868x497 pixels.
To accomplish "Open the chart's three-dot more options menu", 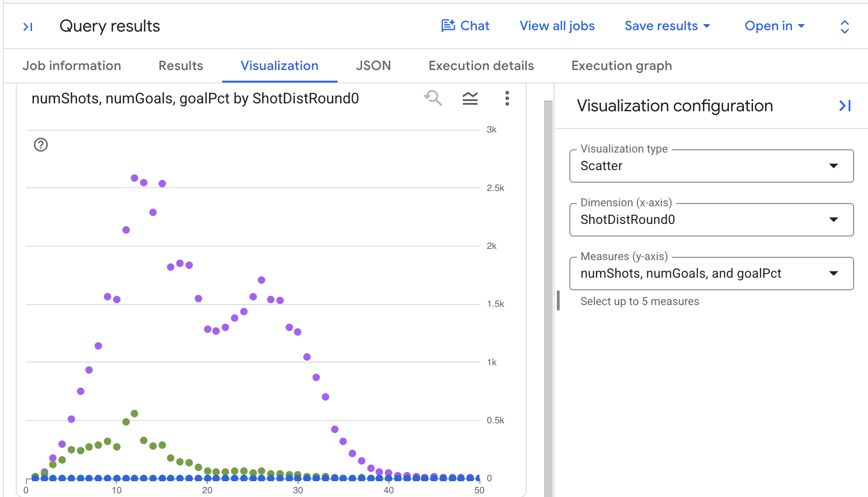I will click(x=507, y=98).
